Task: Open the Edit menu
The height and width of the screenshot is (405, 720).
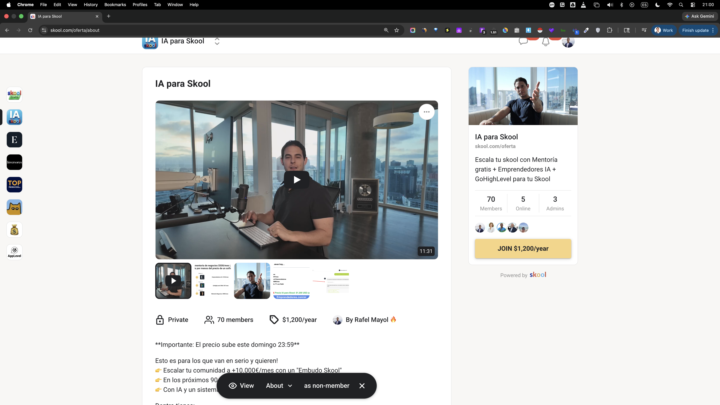Action: click(57, 5)
